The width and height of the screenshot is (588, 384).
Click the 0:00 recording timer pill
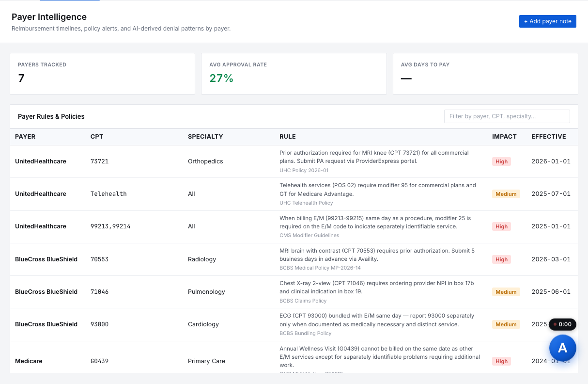pyautogui.click(x=562, y=324)
